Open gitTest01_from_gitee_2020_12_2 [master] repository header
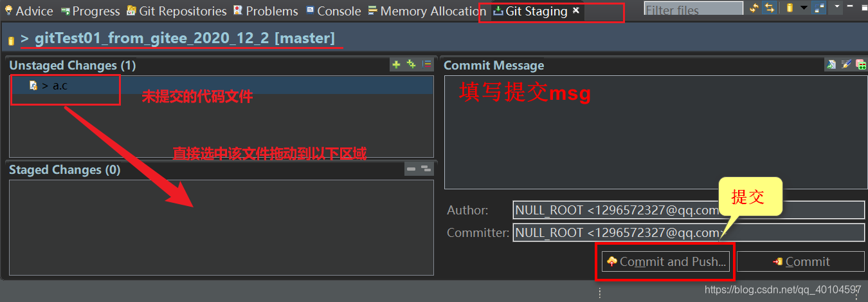Image resolution: width=868 pixels, height=302 pixels. tap(184, 39)
